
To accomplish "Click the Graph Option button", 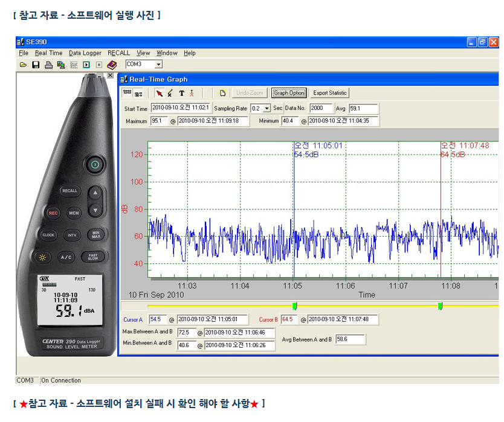I will coord(289,93).
